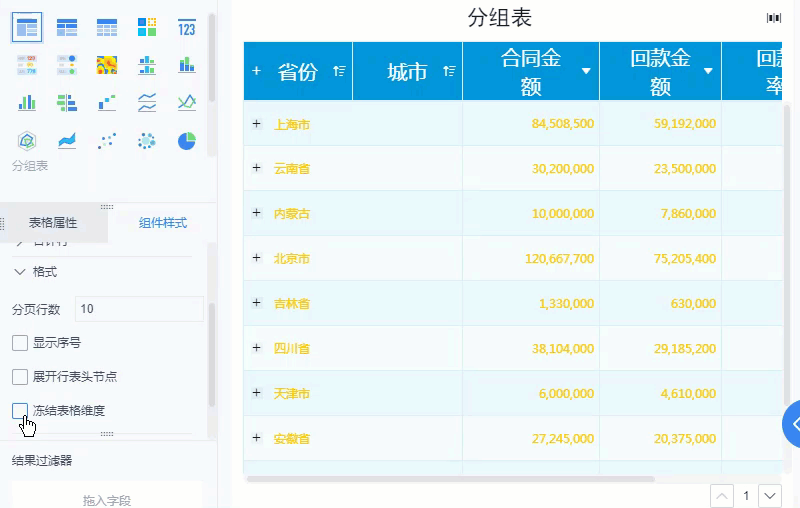This screenshot has width=800, height=508.
Task: Select the comparison bar chart icon
Action: click(x=67, y=103)
